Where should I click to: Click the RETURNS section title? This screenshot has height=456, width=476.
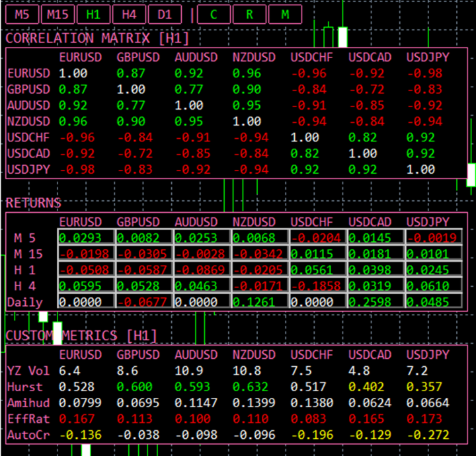[x=34, y=203]
